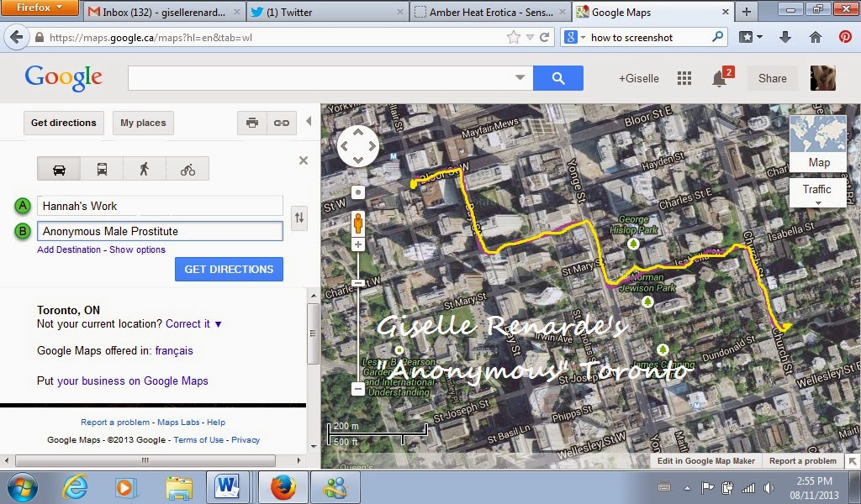This screenshot has width=861, height=504.
Task: Click the Hannah's Work start field
Action: pos(160,206)
